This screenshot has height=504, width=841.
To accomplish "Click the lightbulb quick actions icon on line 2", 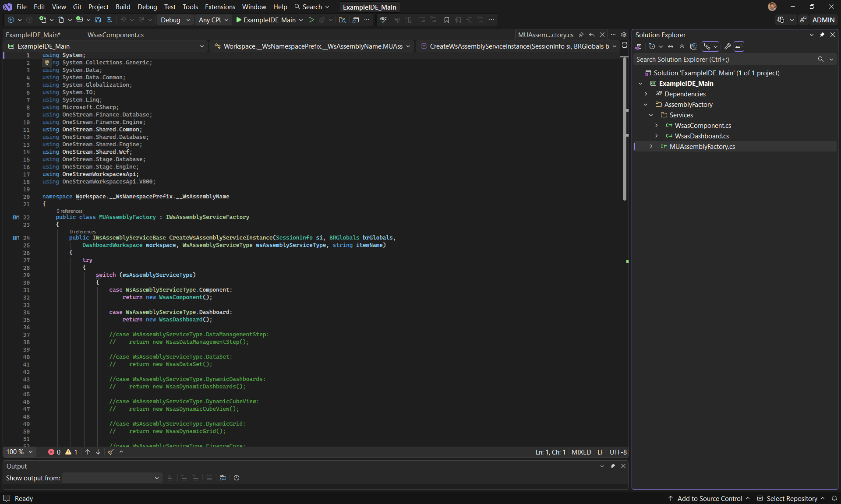I will (47, 63).
